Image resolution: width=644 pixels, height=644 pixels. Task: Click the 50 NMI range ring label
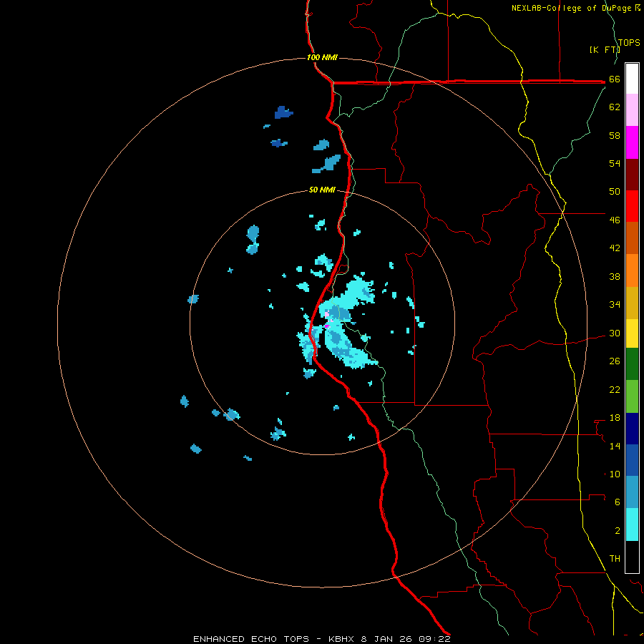(322, 190)
